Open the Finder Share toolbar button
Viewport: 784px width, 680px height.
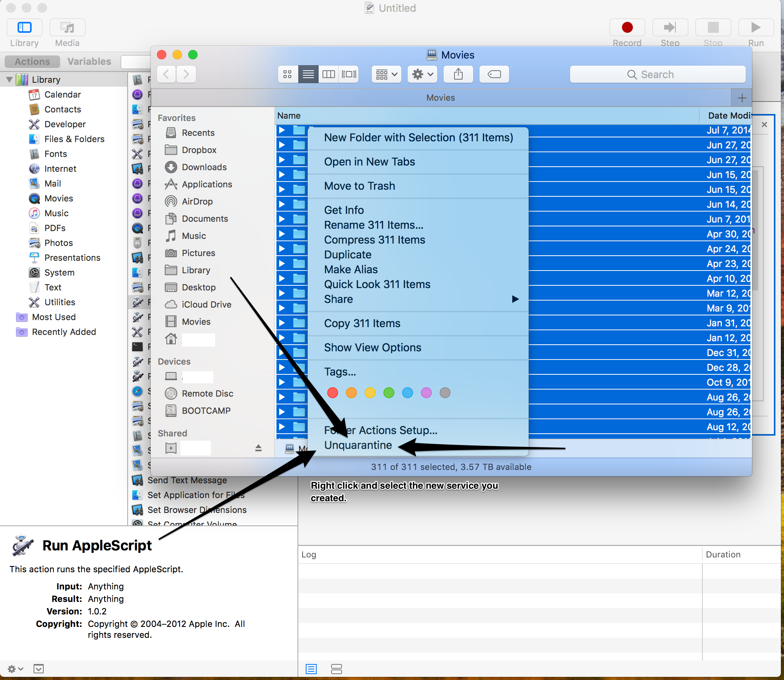point(458,74)
